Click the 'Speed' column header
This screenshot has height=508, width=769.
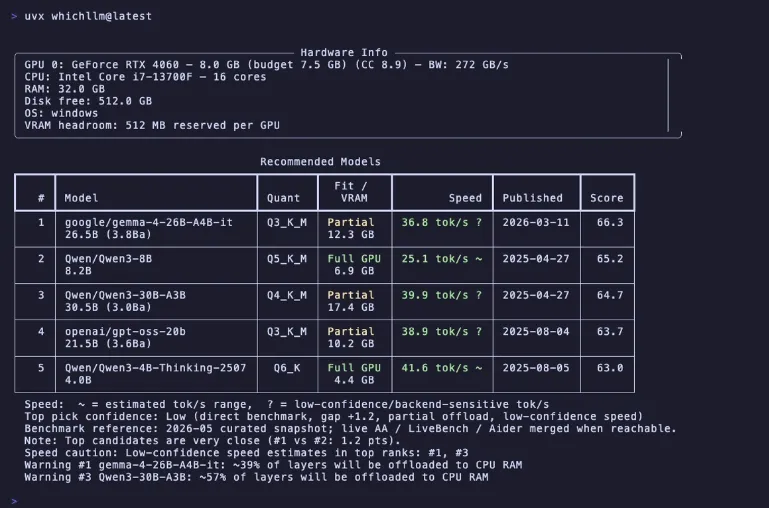[x=465, y=198]
